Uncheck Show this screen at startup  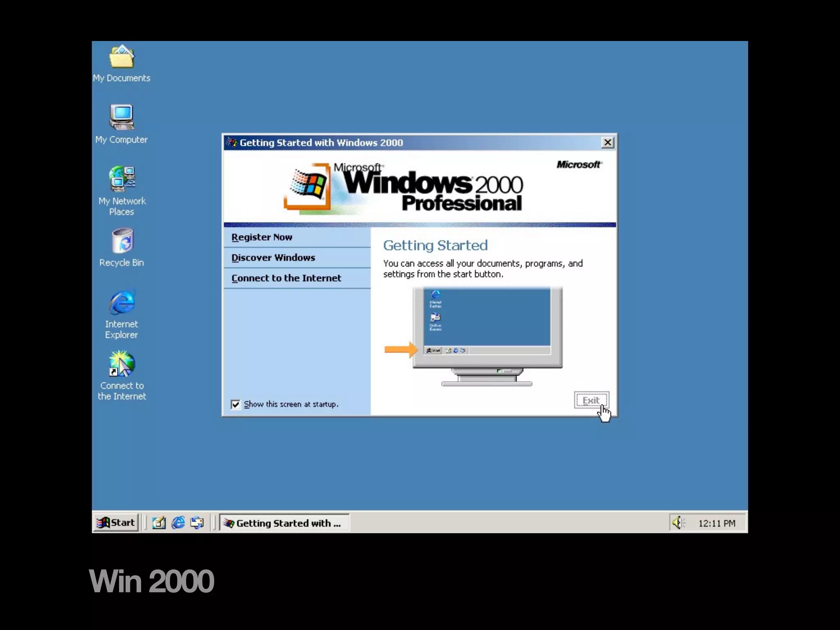(x=235, y=404)
